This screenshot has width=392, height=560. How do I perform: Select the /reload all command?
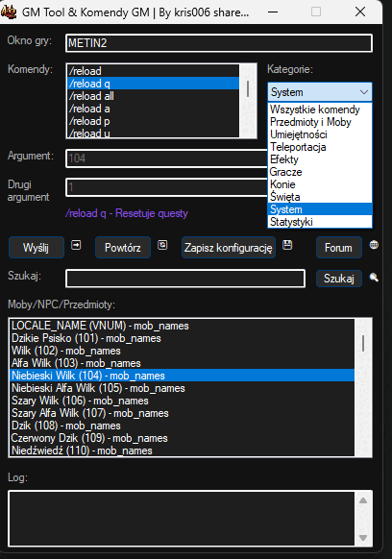[x=154, y=96]
